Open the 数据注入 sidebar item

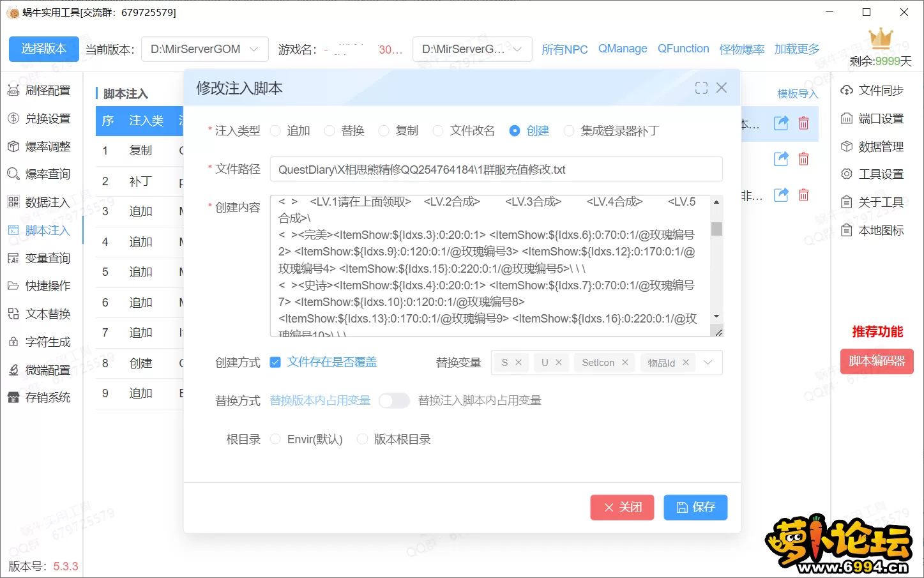click(40, 202)
